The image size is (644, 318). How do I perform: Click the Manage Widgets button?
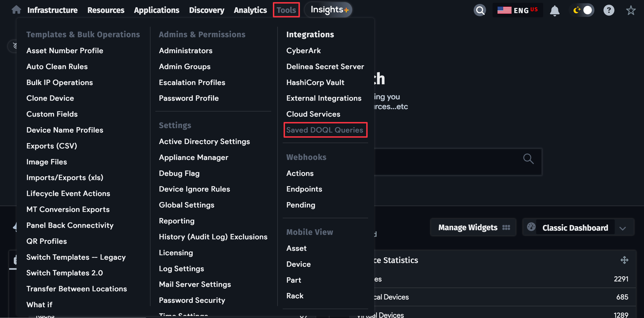473,227
